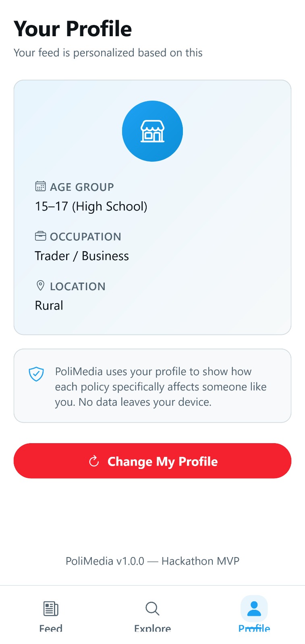Tap Change My Profile button

coord(152,461)
